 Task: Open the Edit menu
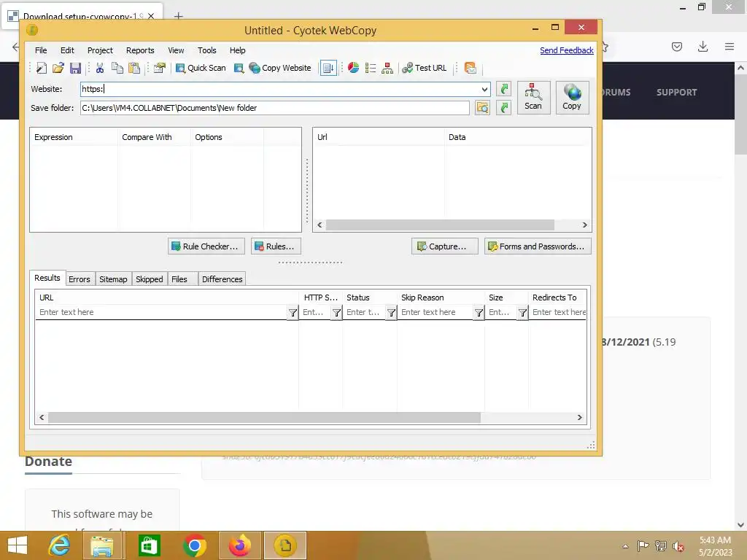point(67,50)
